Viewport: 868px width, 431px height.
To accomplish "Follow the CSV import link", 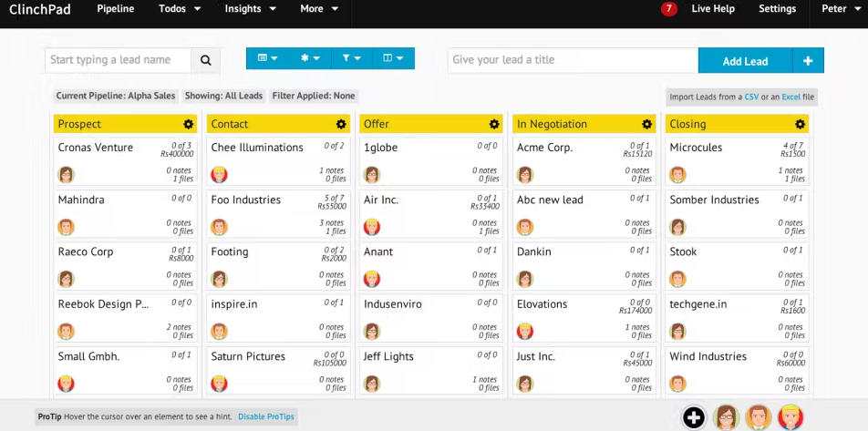I will coord(751,97).
